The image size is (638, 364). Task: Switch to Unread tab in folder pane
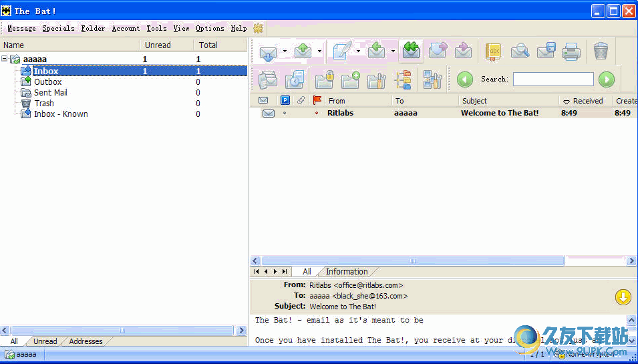point(45,341)
